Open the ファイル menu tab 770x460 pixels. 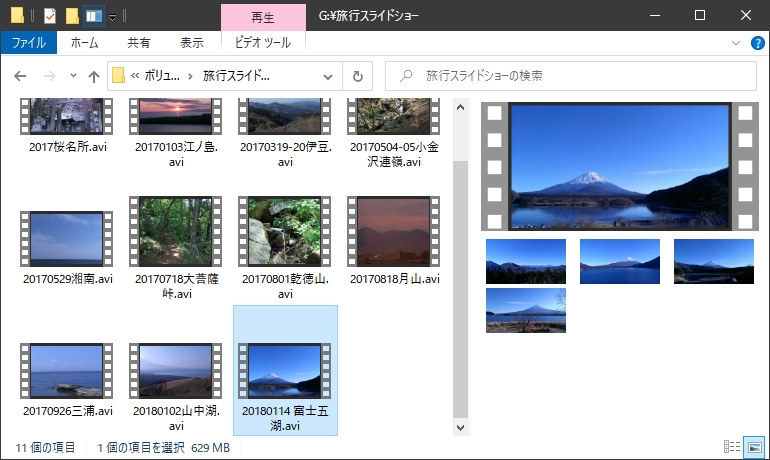pyautogui.click(x=29, y=43)
